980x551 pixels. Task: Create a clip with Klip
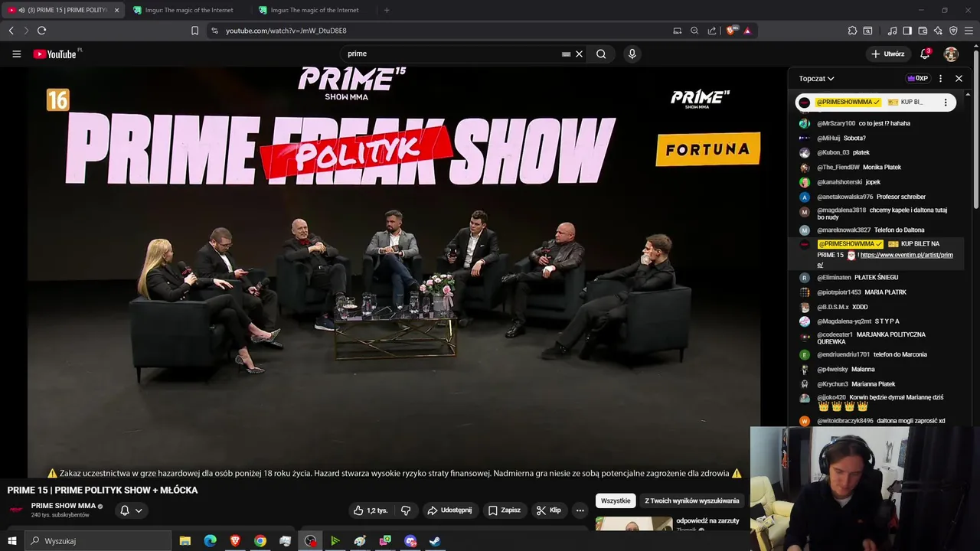549,510
